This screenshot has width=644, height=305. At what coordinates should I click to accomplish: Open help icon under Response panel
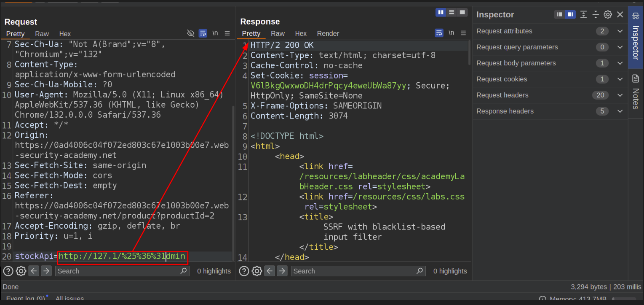click(244, 271)
